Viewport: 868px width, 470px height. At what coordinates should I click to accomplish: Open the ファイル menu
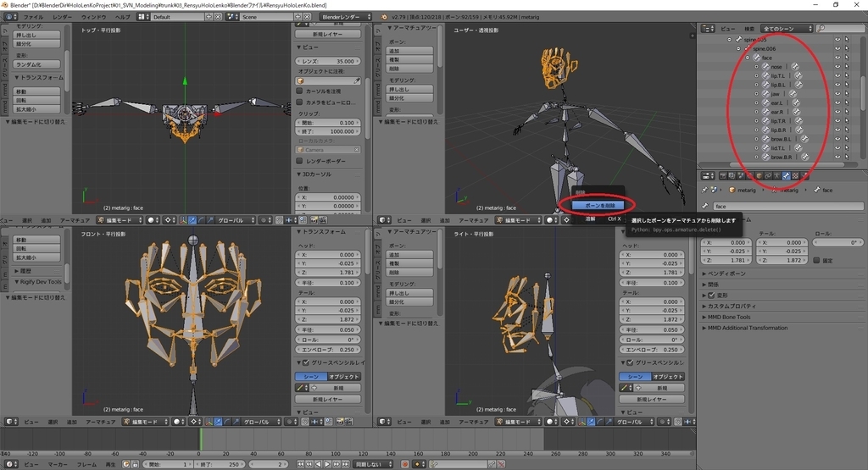coord(33,17)
